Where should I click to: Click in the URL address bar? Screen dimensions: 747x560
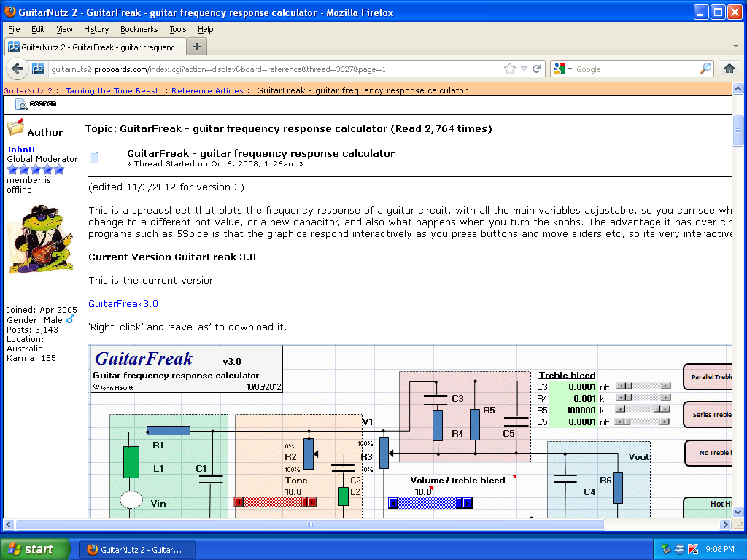[274, 69]
